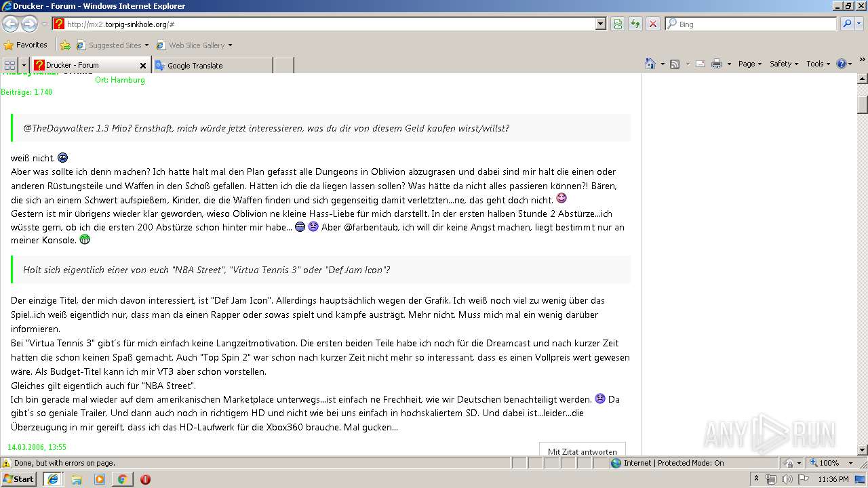The height and width of the screenshot is (488, 868).
Task: Click post date 14.03.2006, 13:55
Action: tap(37, 447)
